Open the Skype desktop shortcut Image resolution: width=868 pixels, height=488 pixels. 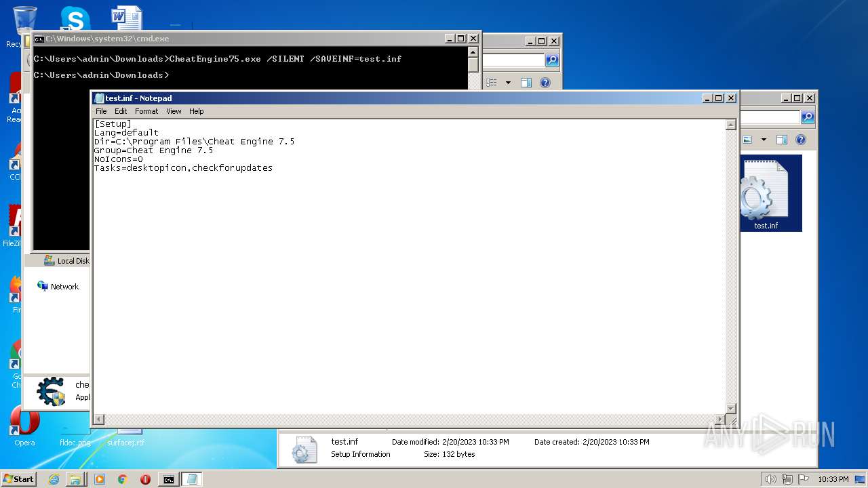point(75,19)
